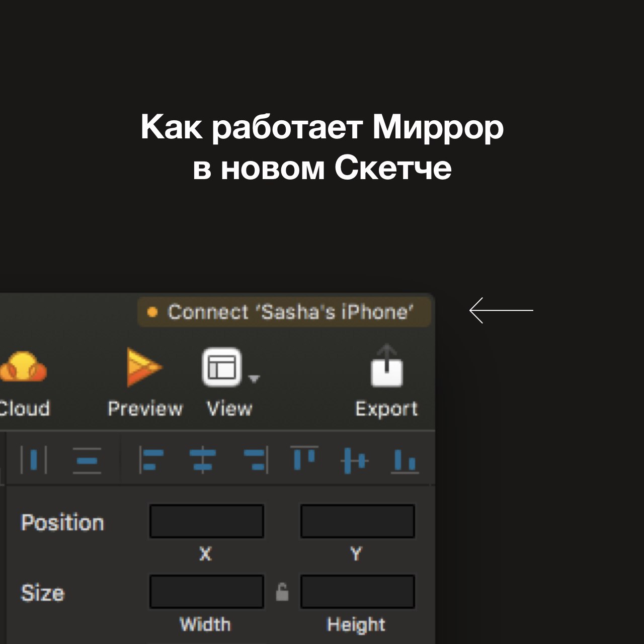Screen dimensions: 644x644
Task: Click the 'Height' label text
Action: pos(356,625)
